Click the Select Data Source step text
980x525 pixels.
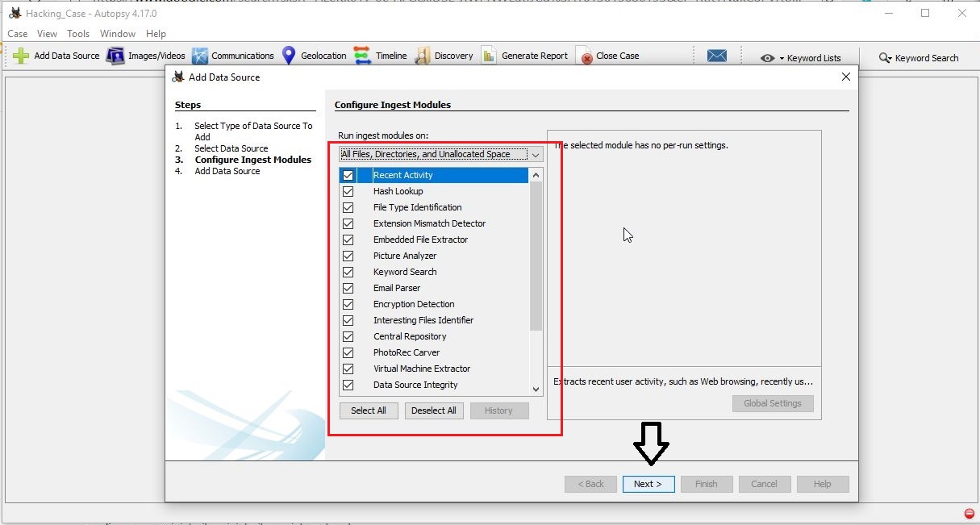(x=231, y=148)
